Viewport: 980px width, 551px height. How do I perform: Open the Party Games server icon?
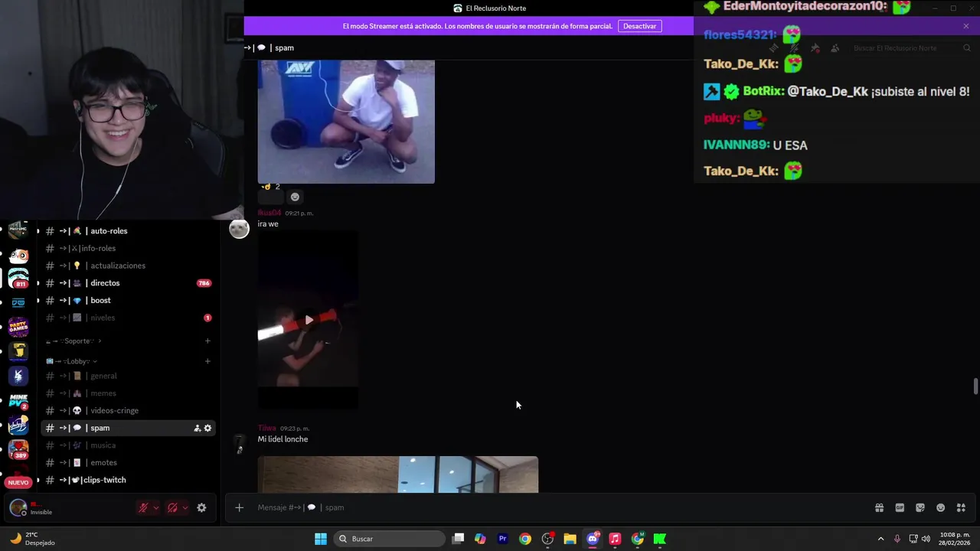[18, 327]
